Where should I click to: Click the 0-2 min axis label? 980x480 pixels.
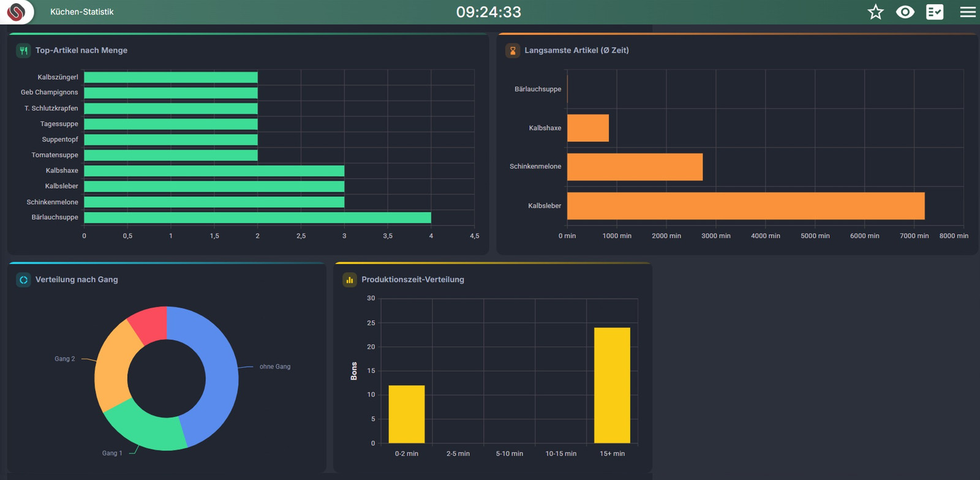coord(407,454)
